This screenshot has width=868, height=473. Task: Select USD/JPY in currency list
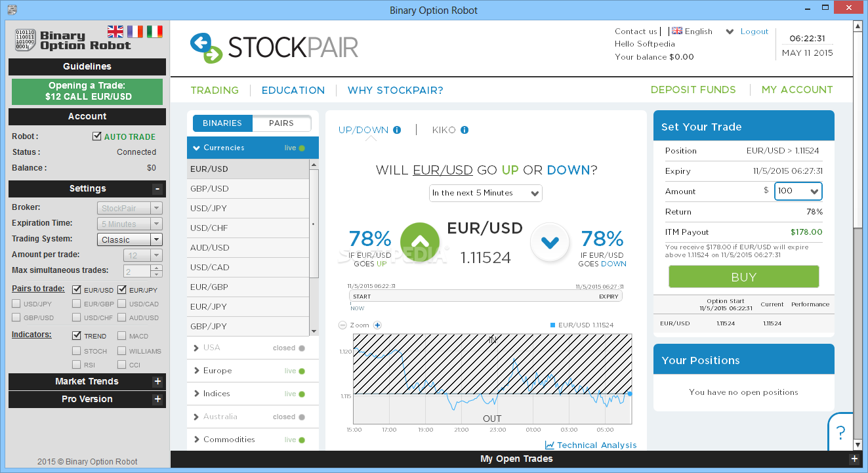(248, 208)
